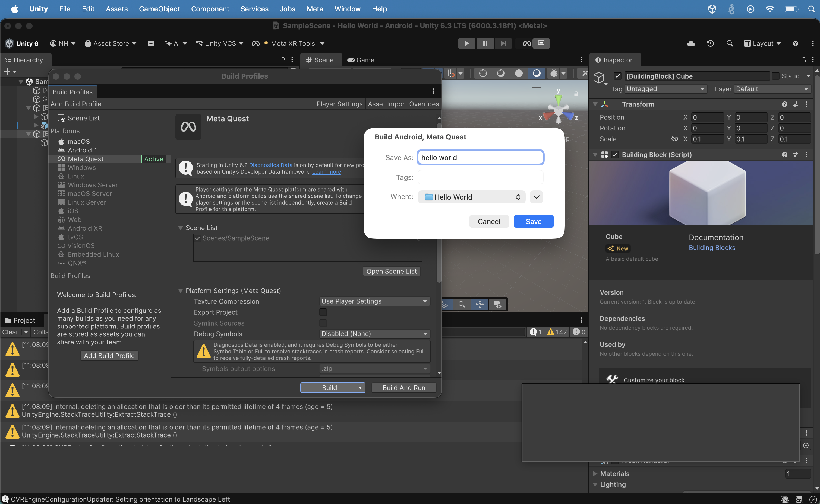Collapse the Platform Settings section
Image resolution: width=820 pixels, height=504 pixels.
pyautogui.click(x=181, y=291)
